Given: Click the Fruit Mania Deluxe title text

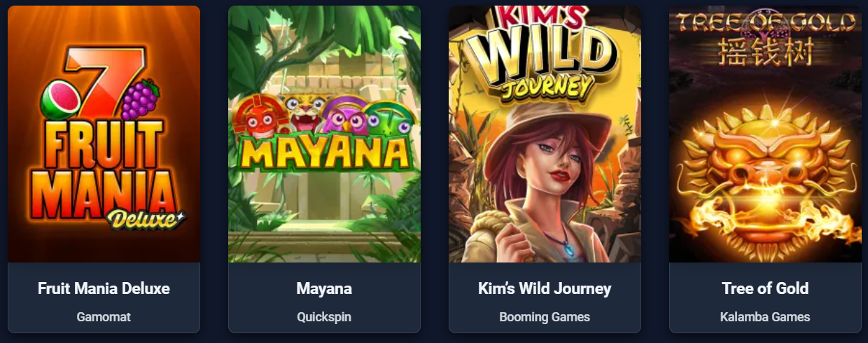Looking at the screenshot, I should click(104, 288).
